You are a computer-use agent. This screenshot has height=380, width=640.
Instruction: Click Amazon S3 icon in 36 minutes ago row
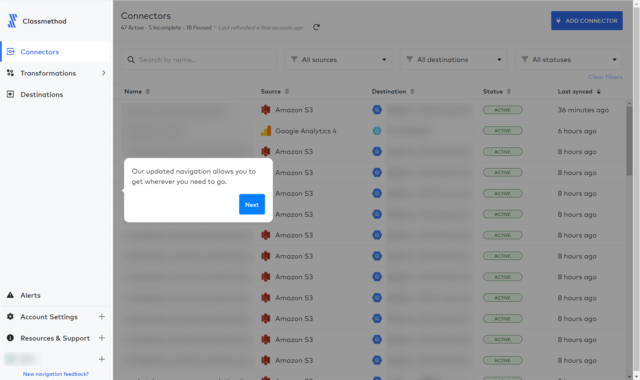coord(266,110)
